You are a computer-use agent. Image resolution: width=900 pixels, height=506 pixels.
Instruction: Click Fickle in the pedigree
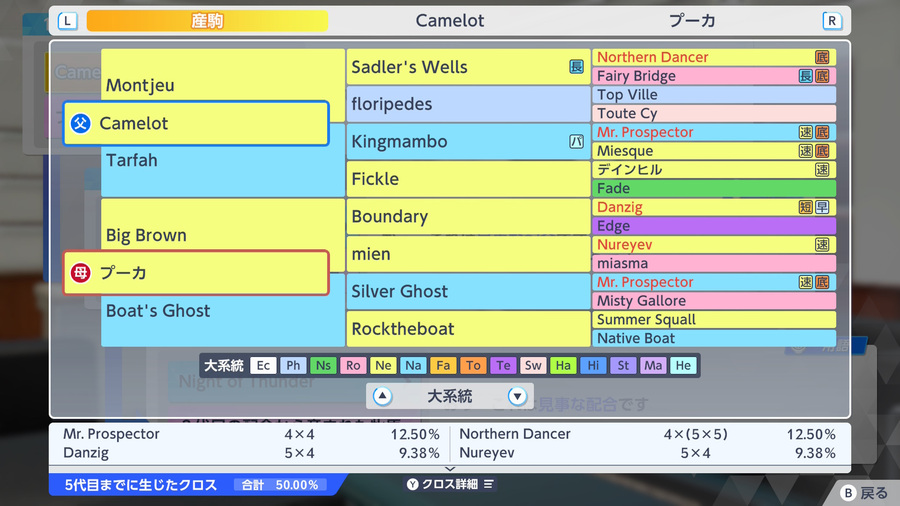468,178
